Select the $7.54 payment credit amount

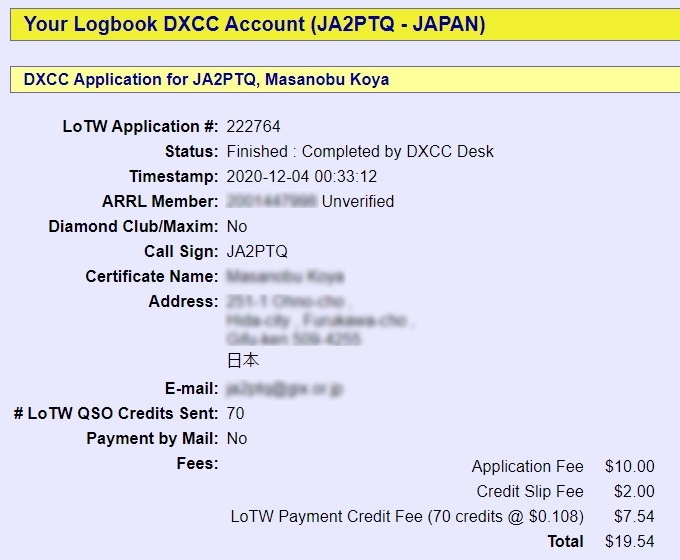pos(634,517)
